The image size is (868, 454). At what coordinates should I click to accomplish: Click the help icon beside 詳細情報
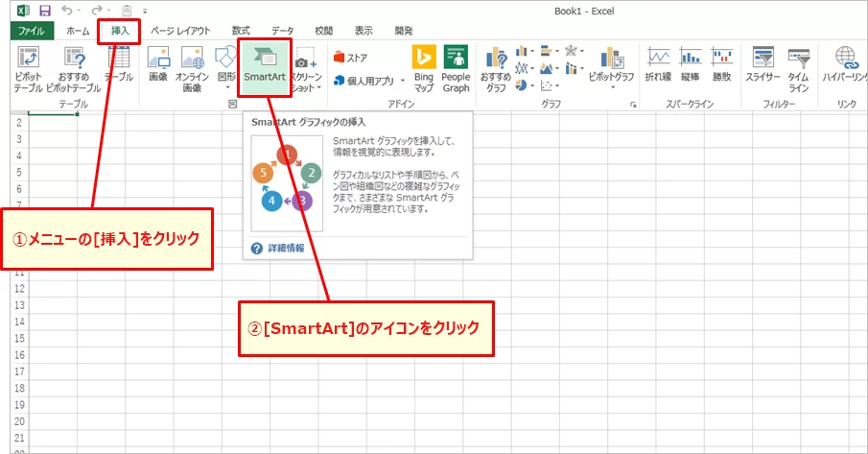click(x=257, y=249)
